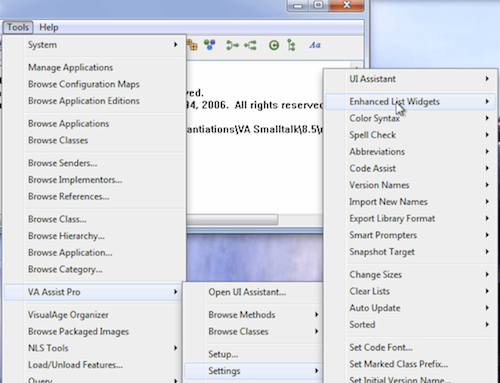Image resolution: width=500 pixels, height=383 pixels.
Task: Select Browse References... entry
Action: tap(94, 196)
